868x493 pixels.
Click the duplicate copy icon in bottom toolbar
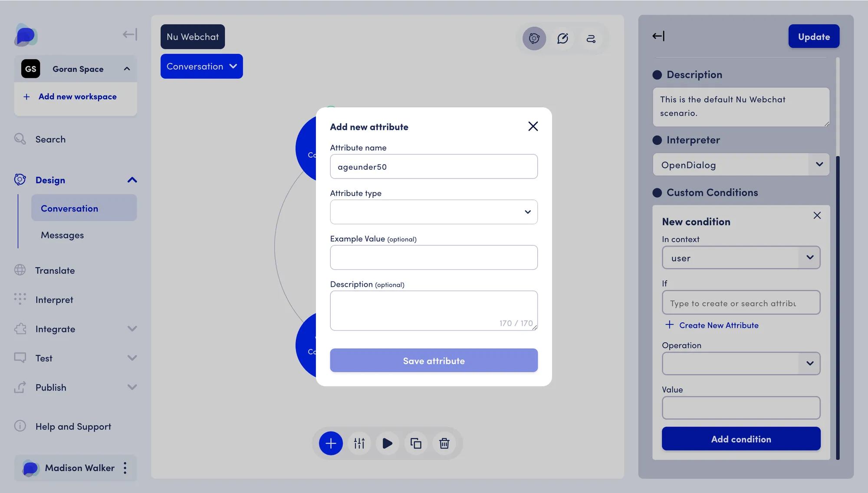coord(416,443)
